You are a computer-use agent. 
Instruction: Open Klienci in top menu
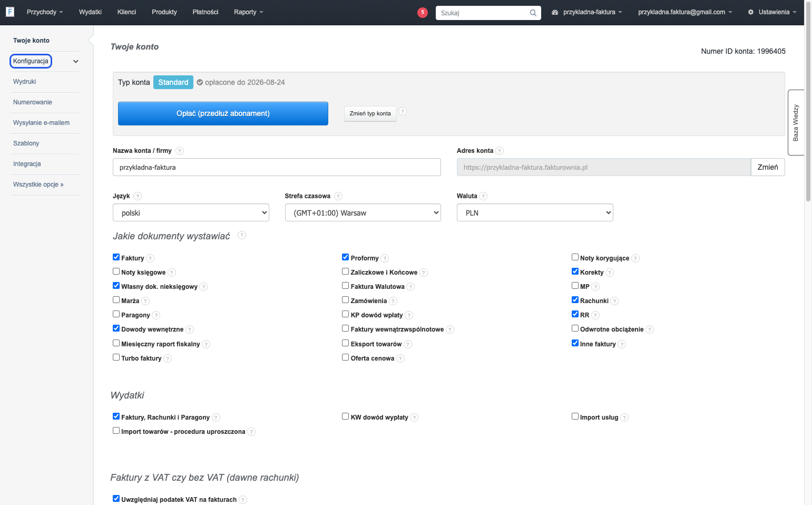pos(126,12)
